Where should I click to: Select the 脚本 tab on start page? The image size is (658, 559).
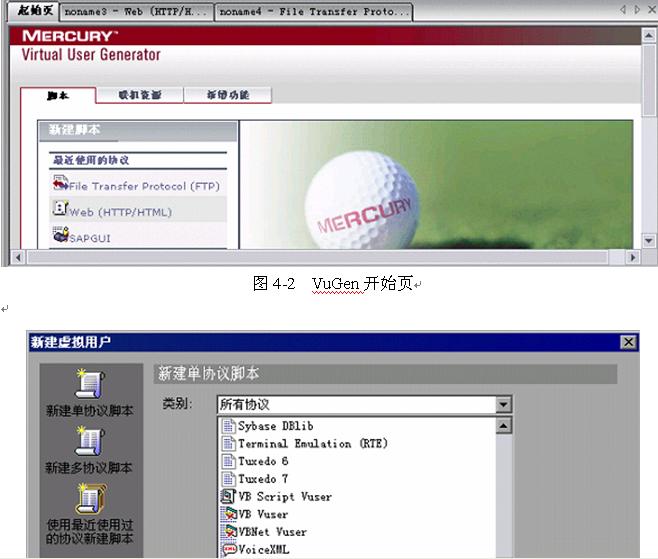58,96
